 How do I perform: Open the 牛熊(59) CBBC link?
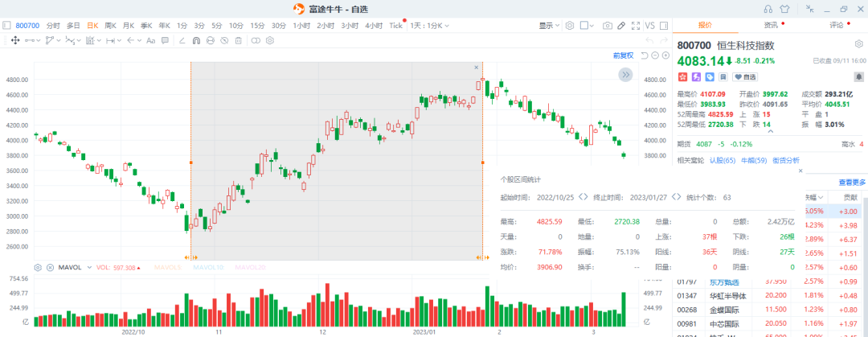(x=754, y=160)
